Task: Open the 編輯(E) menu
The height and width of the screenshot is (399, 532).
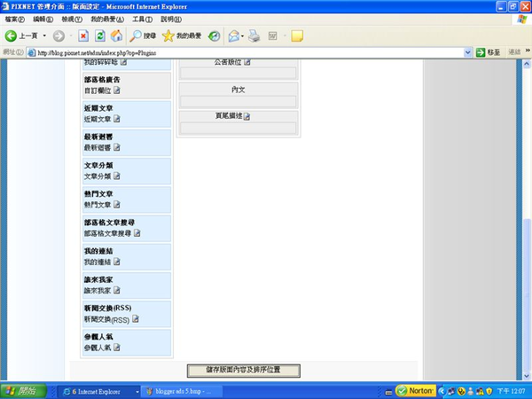Action: [43, 20]
